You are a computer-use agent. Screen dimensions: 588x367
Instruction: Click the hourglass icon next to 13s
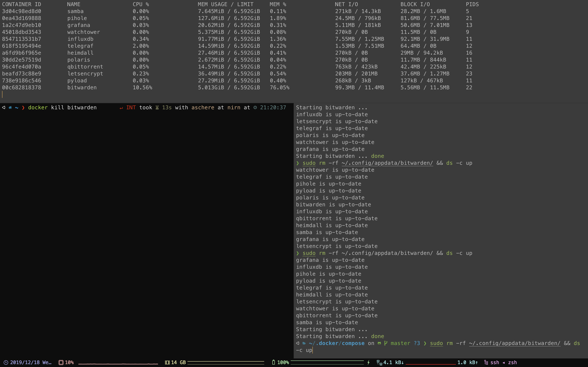click(x=157, y=107)
